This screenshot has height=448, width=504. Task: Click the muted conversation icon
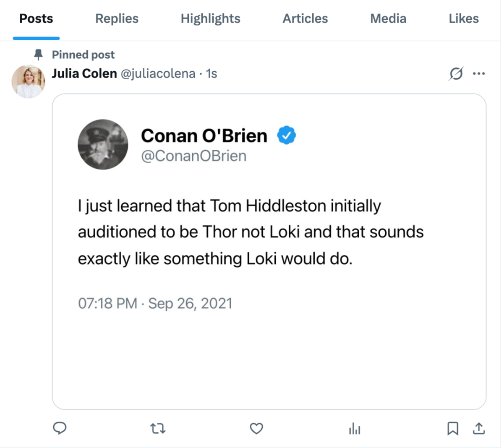(456, 73)
